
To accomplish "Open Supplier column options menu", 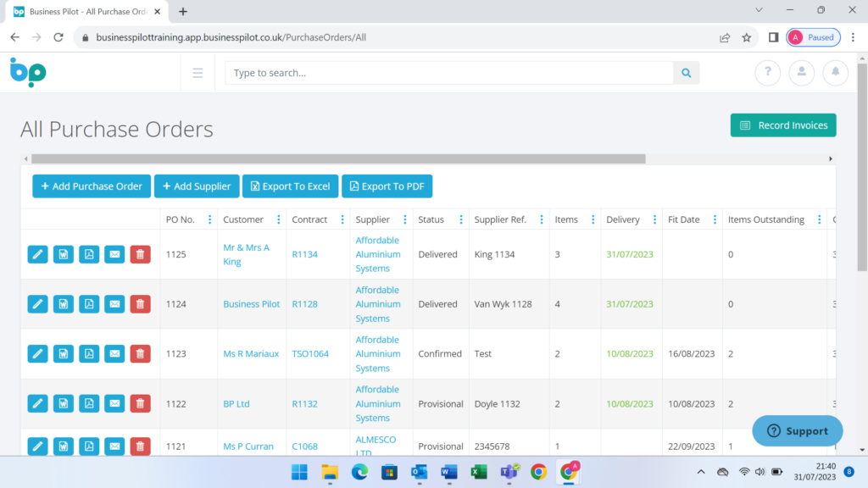I will pos(404,219).
